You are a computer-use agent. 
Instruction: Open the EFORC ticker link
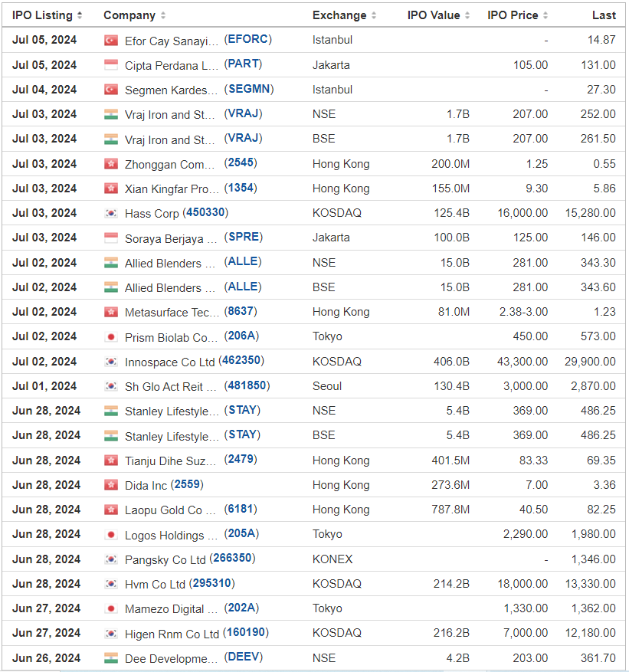click(248, 39)
